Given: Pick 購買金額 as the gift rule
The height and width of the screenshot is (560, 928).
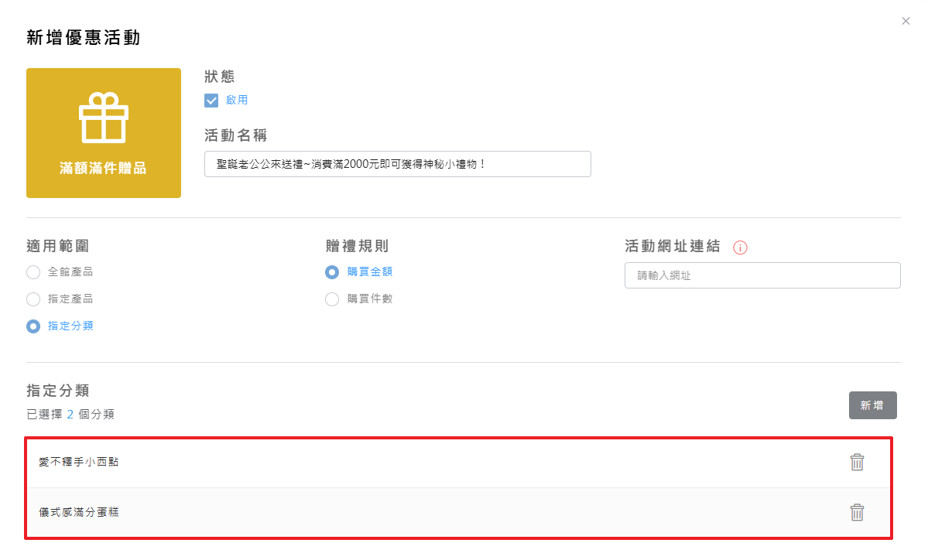Looking at the screenshot, I should [x=332, y=272].
